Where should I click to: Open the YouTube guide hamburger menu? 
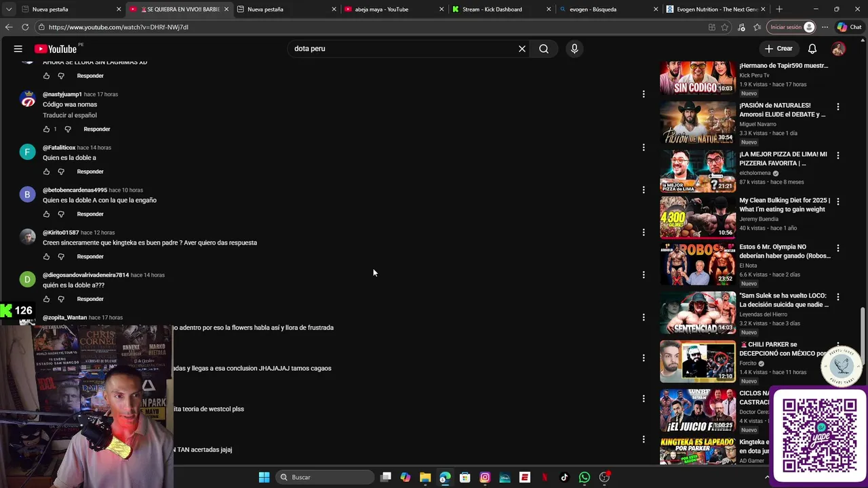(x=18, y=49)
